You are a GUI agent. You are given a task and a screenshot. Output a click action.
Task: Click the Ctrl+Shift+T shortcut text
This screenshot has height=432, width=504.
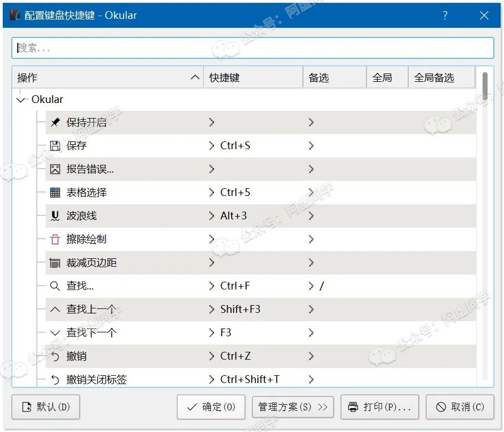pos(249,380)
